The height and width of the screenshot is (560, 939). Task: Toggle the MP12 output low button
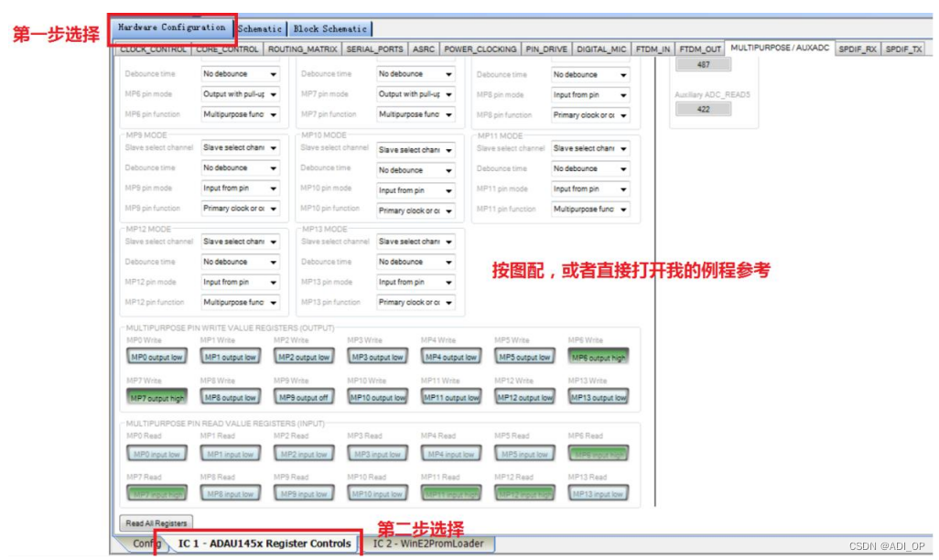[x=524, y=397]
